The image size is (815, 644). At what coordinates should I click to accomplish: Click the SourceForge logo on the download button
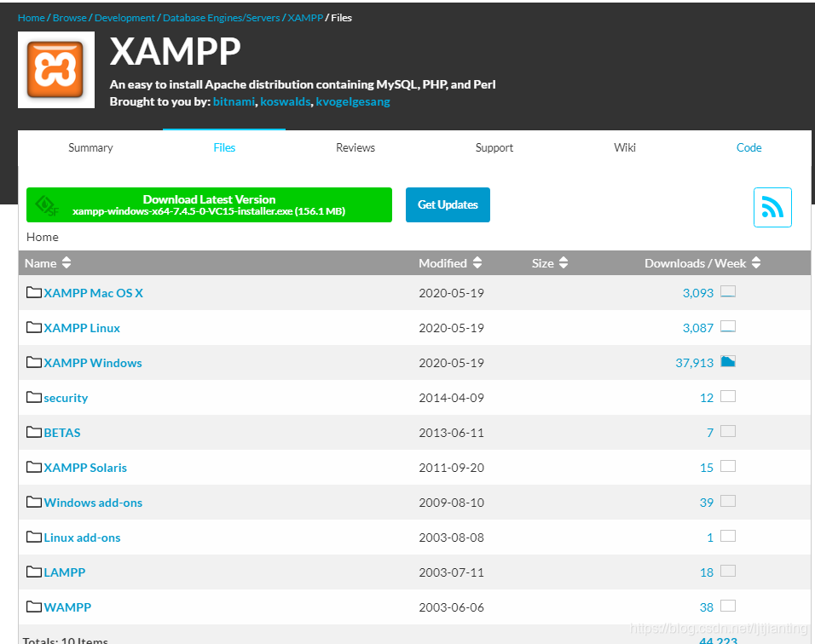pyautogui.click(x=47, y=205)
